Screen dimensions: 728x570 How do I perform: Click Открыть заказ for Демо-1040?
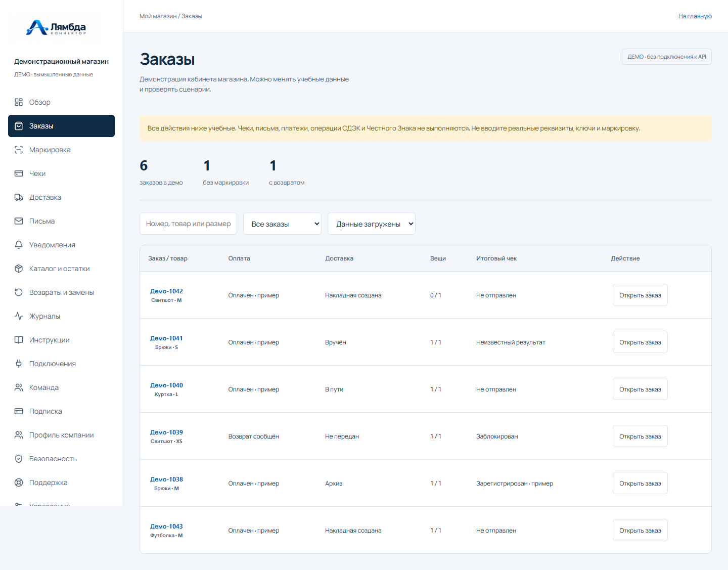tap(640, 389)
